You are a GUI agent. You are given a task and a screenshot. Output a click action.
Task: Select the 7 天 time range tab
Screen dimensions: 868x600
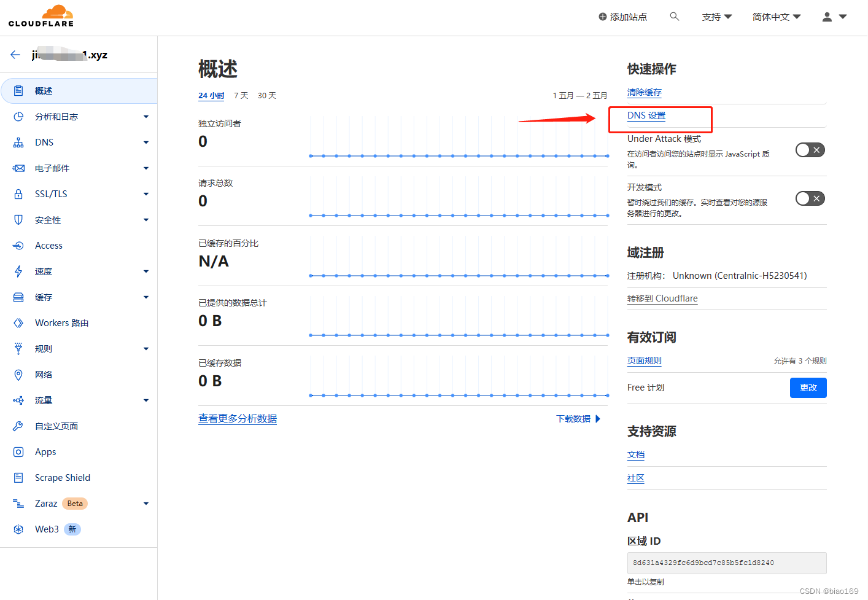[x=241, y=96]
